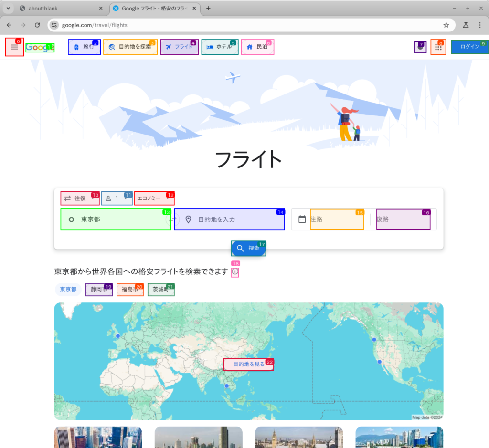Open the Chrome three-dot menu
This screenshot has width=489, height=448.
(479, 25)
